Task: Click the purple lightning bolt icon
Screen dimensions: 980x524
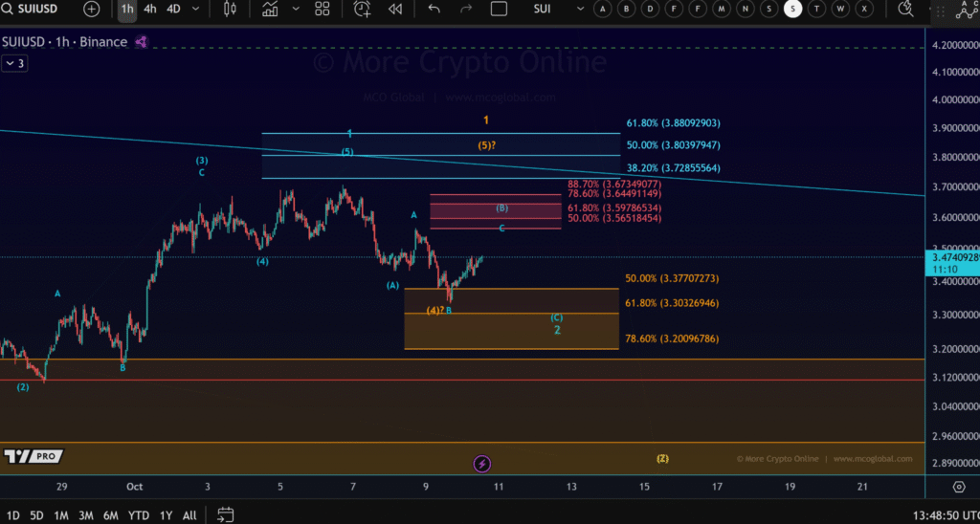Action: (482, 464)
